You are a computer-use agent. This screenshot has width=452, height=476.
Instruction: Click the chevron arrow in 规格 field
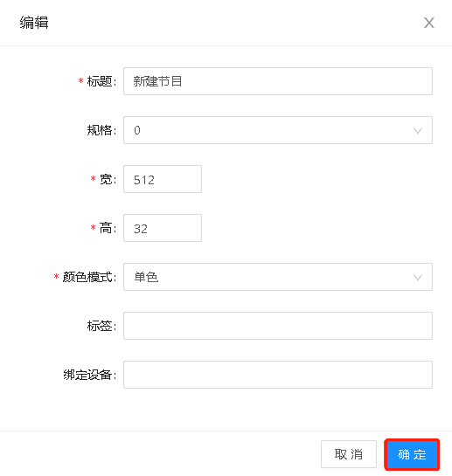pos(418,131)
